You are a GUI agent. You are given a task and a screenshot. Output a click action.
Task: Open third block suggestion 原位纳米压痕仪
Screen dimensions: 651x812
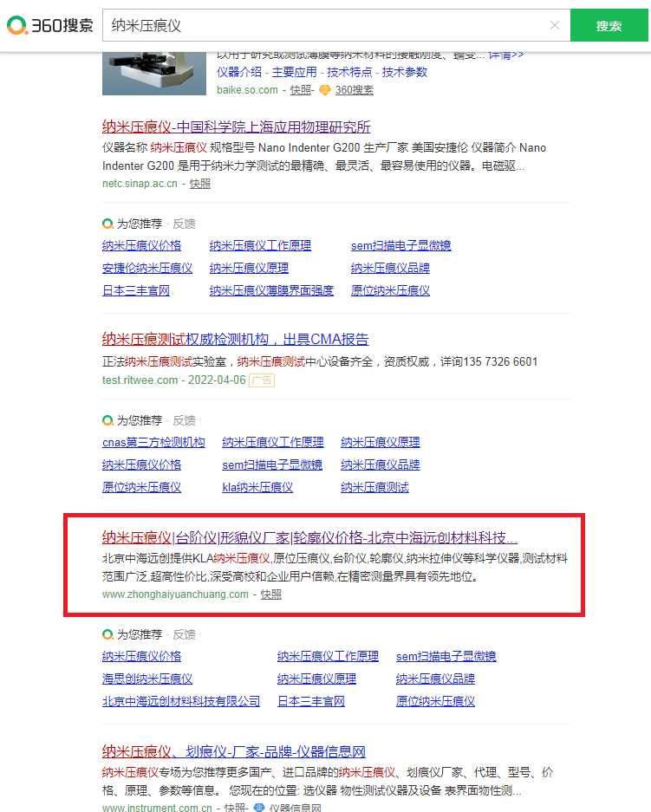coord(435,701)
